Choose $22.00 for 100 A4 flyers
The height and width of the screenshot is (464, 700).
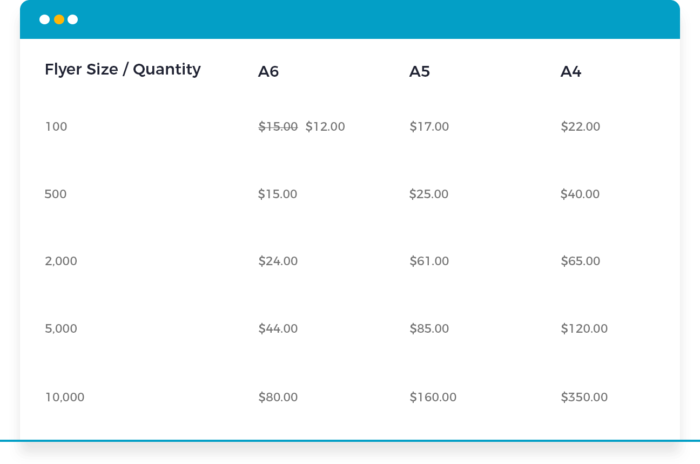coord(580,127)
